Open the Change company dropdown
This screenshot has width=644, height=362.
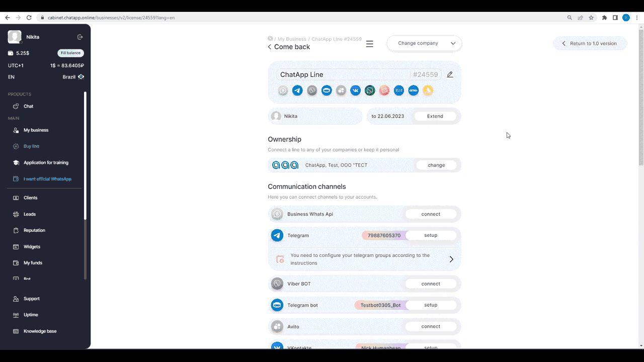[424, 43]
